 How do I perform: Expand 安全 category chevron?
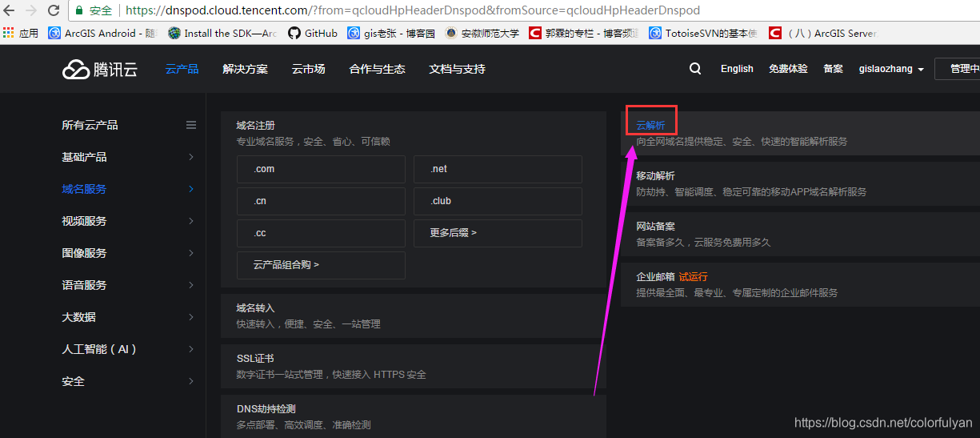pyautogui.click(x=191, y=381)
